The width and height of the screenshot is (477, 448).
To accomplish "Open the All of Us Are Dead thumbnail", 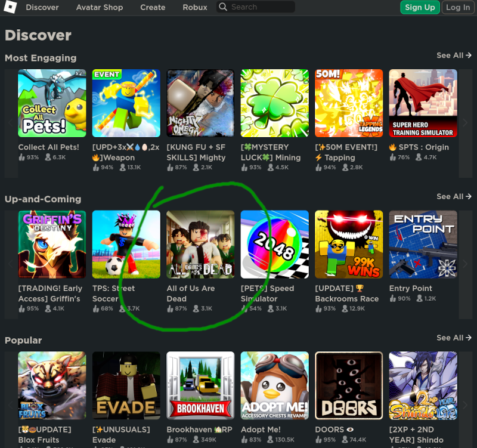I will coord(200,245).
